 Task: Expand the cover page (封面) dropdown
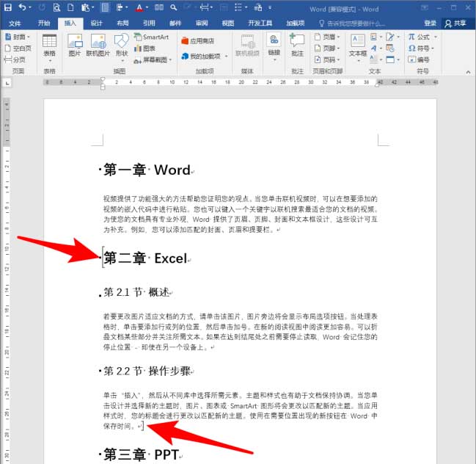click(29, 37)
